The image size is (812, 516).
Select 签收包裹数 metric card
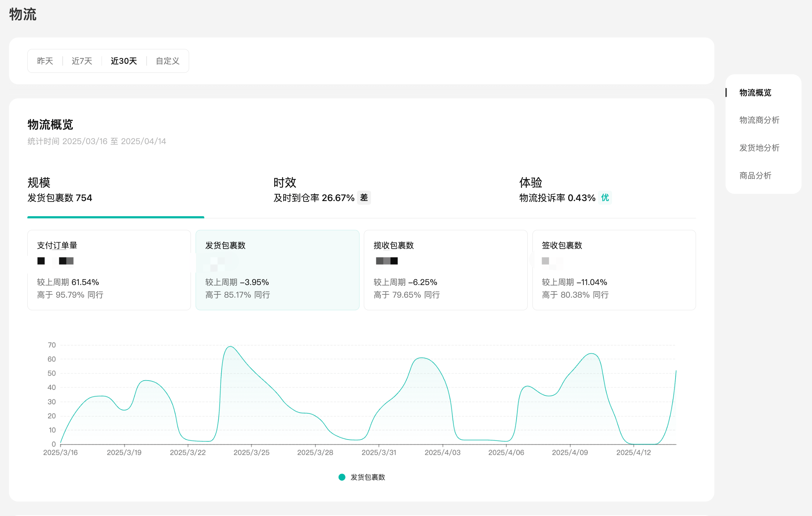click(x=614, y=270)
